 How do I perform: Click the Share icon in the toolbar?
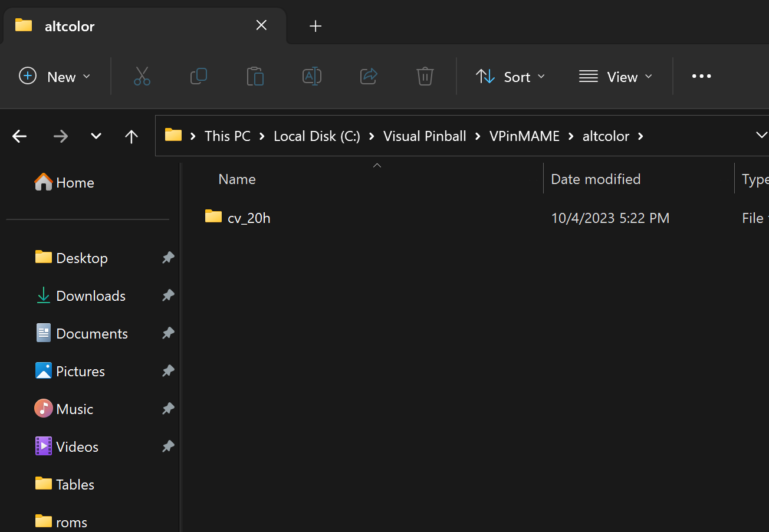[368, 76]
